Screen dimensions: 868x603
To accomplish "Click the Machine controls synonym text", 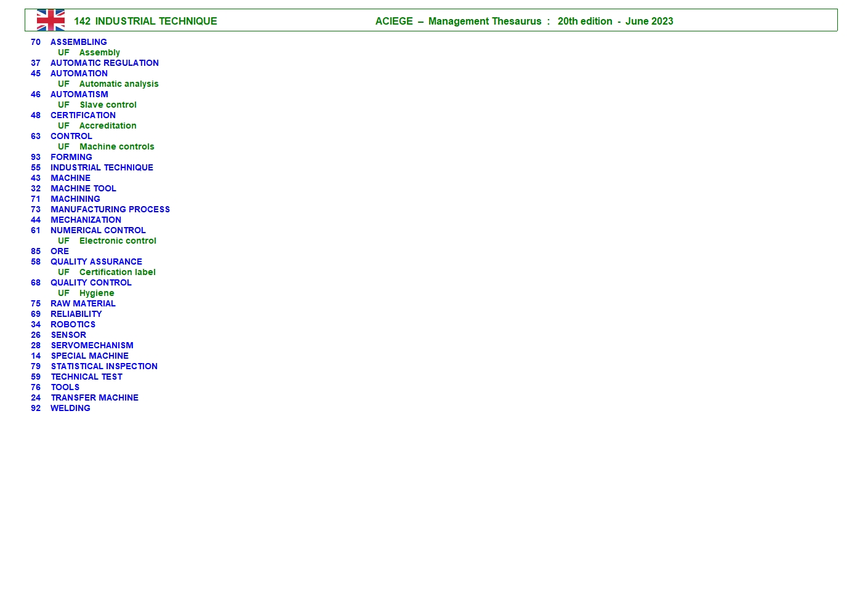I will (116, 146).
